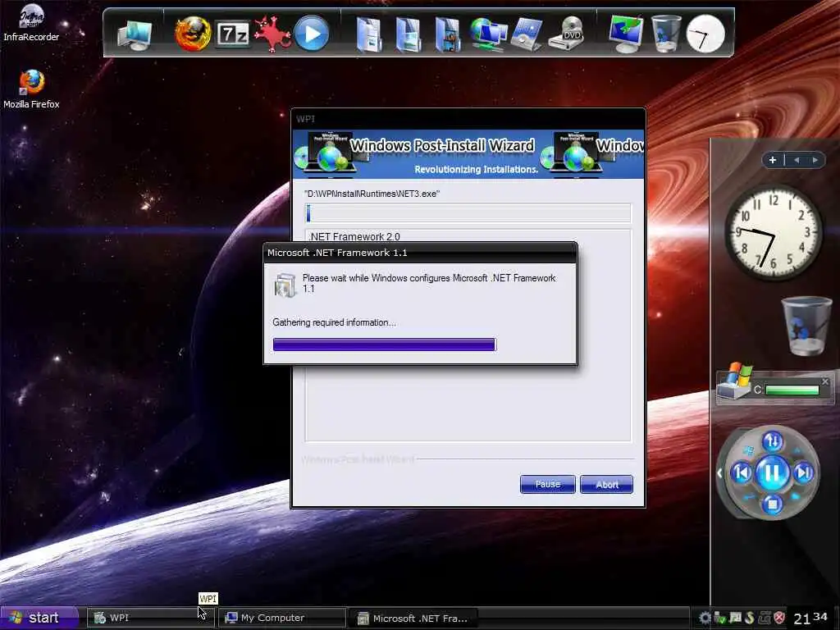This screenshot has height=630, width=840.
Task: Select .NET Framework 2.0 list entry
Action: [x=354, y=236]
